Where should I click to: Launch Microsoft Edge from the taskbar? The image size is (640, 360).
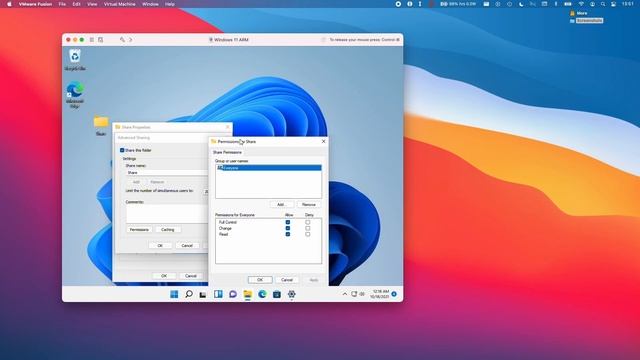pos(262,294)
